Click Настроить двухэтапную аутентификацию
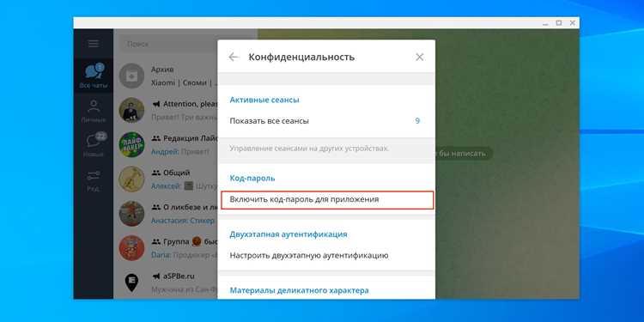Screen dimensions: 644x322 326,256
